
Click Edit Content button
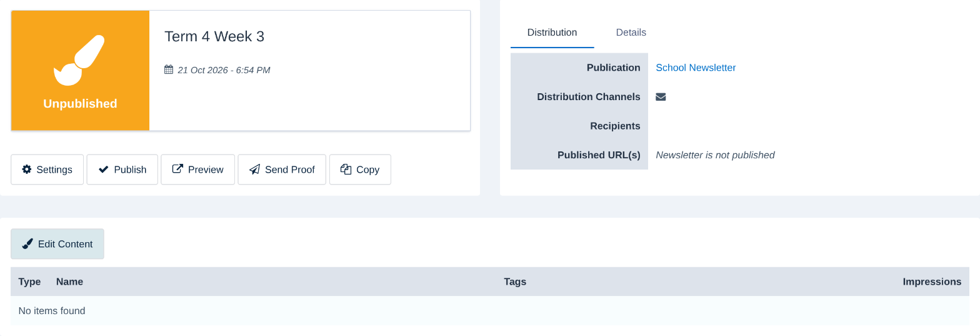(57, 244)
